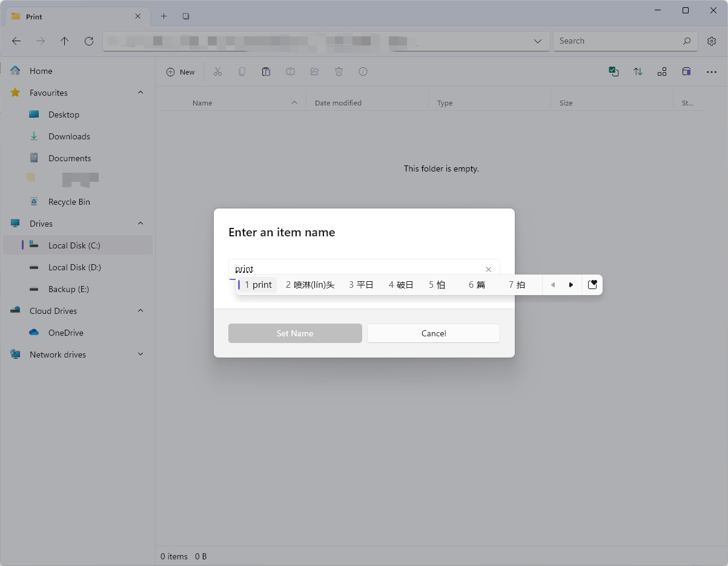The image size is (728, 566).
Task: Select the Copy icon on the toolbar
Action: (242, 72)
